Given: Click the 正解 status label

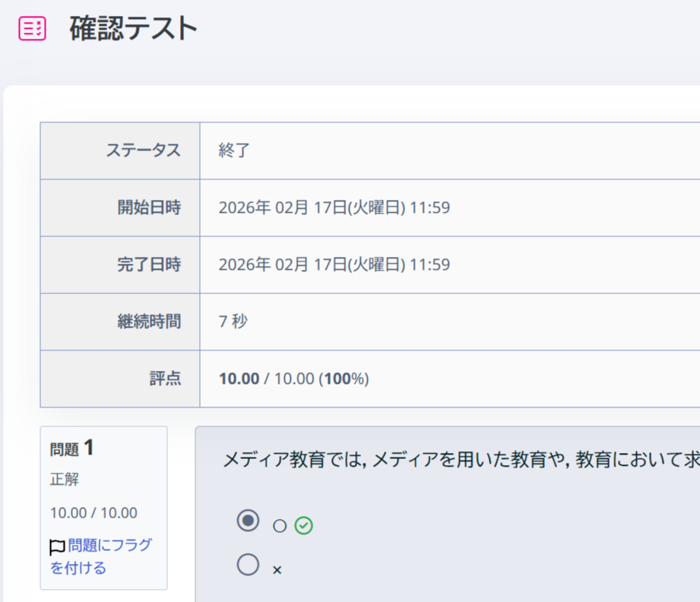Looking at the screenshot, I should tap(65, 480).
